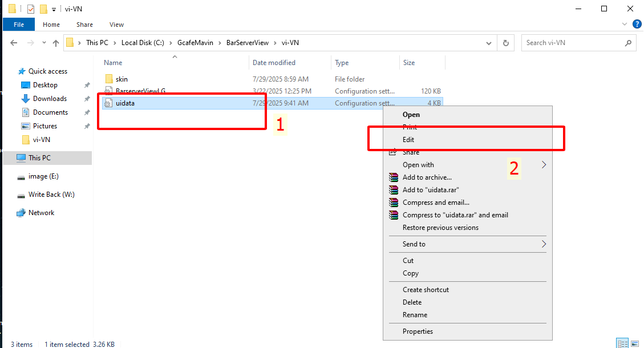Viewport: 644px width, 348px height.
Task: Choose 'Restore previous versions'
Action: click(x=467, y=228)
